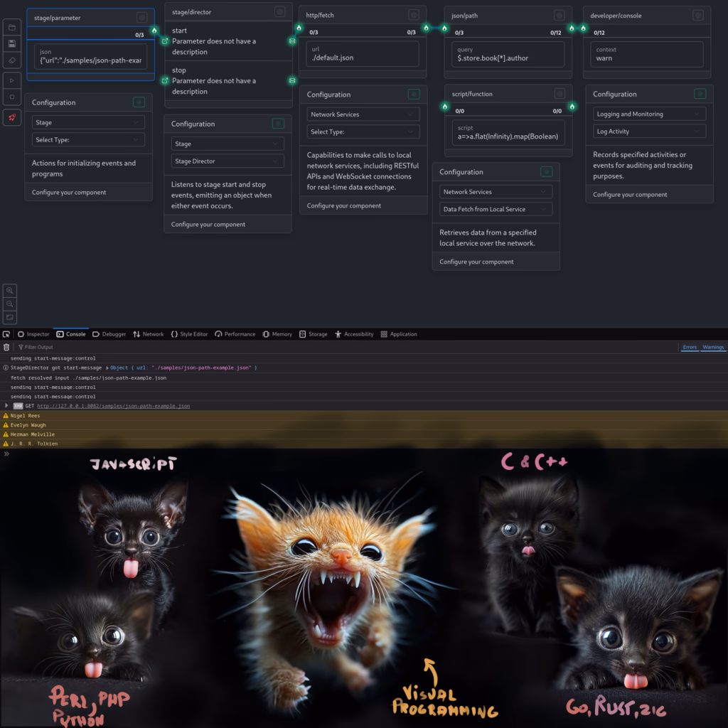Click the query field in json/path node

pyautogui.click(x=508, y=54)
